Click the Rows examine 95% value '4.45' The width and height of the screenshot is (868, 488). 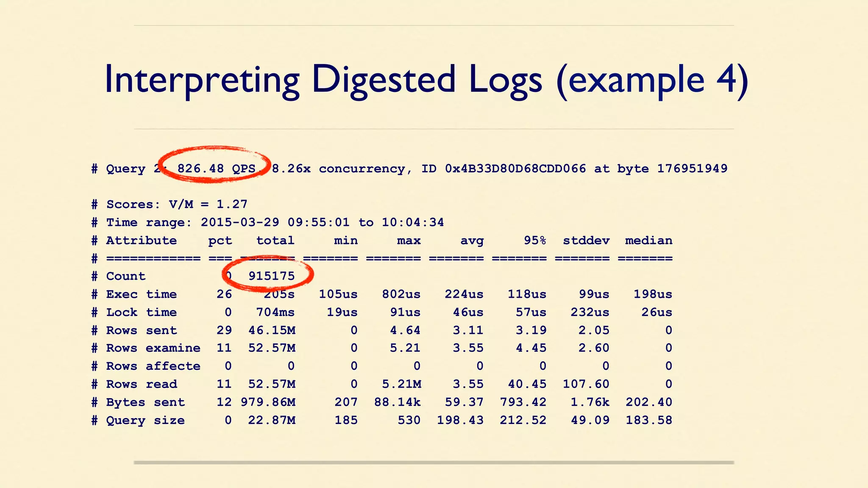coord(531,348)
